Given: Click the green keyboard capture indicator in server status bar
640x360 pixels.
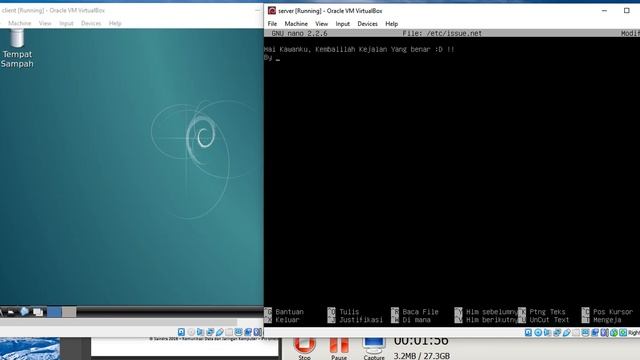Looking at the screenshot, I should point(623,332).
